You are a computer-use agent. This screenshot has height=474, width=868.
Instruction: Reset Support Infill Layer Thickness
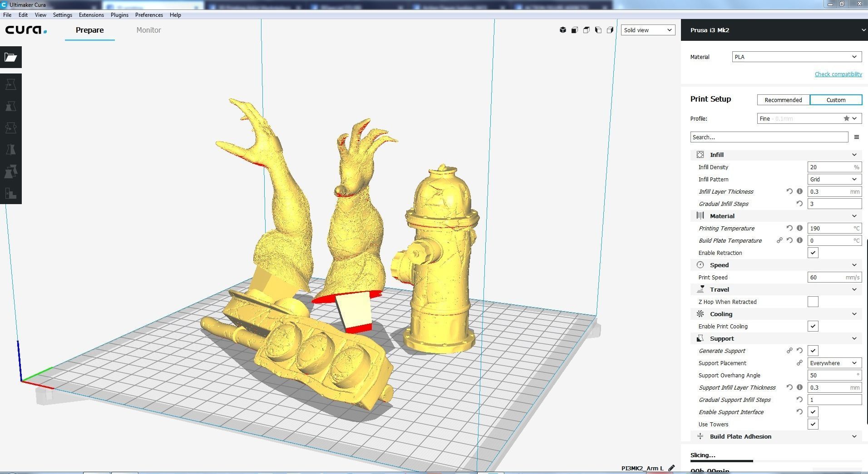coord(789,387)
